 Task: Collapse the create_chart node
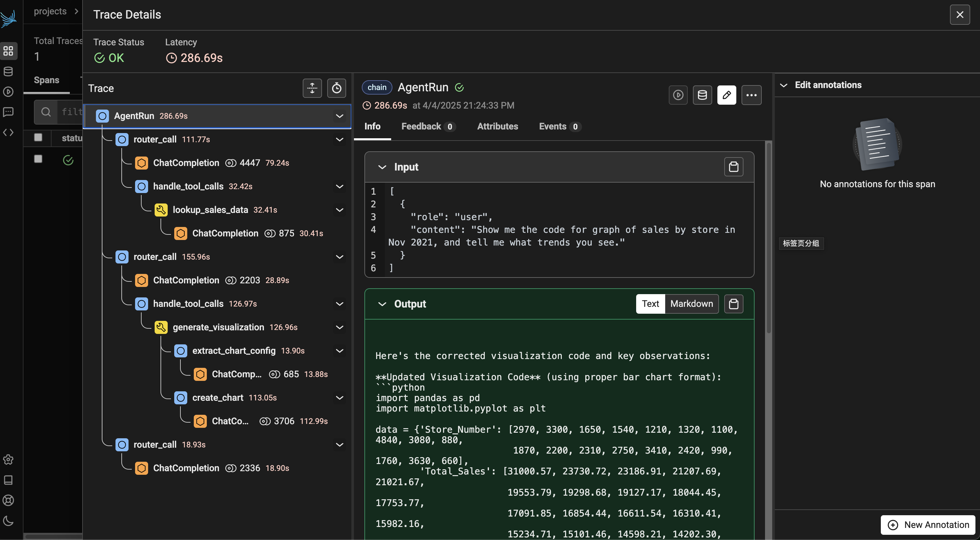point(340,398)
